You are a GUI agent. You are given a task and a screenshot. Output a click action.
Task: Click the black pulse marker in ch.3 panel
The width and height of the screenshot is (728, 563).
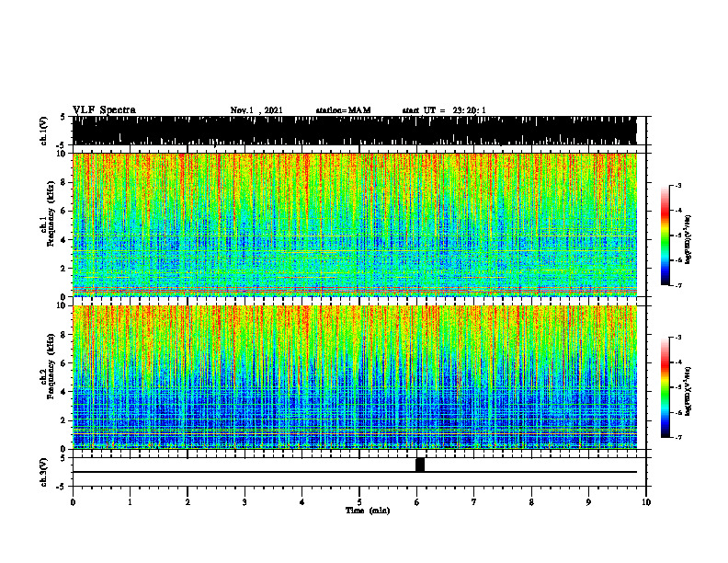(x=420, y=465)
